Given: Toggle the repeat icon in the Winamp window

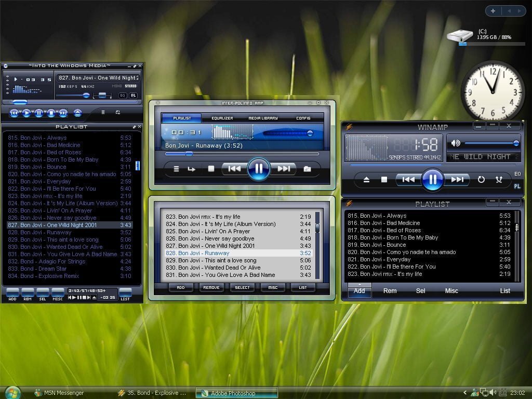Looking at the screenshot, I should (481, 179).
